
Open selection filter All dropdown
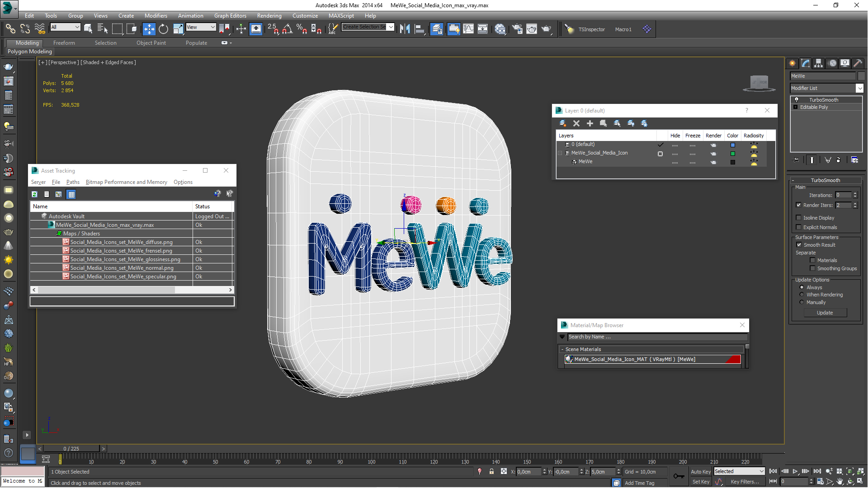[x=66, y=27]
